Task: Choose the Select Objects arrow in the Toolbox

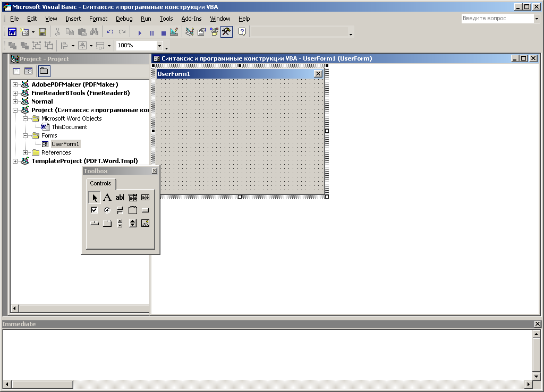Action: 95,198
